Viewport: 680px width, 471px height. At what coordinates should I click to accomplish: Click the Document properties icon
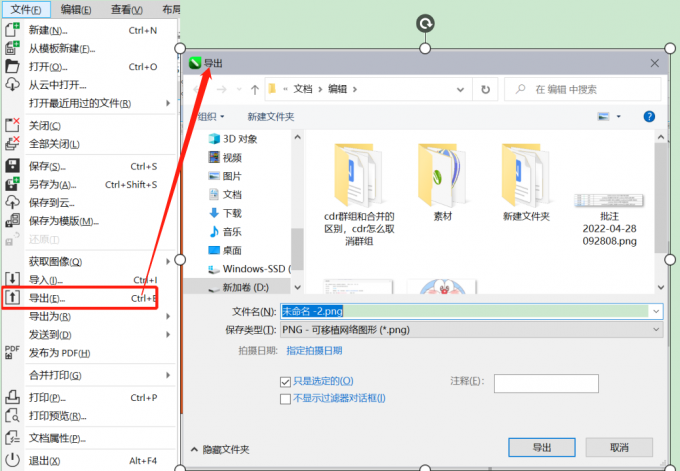coord(12,438)
